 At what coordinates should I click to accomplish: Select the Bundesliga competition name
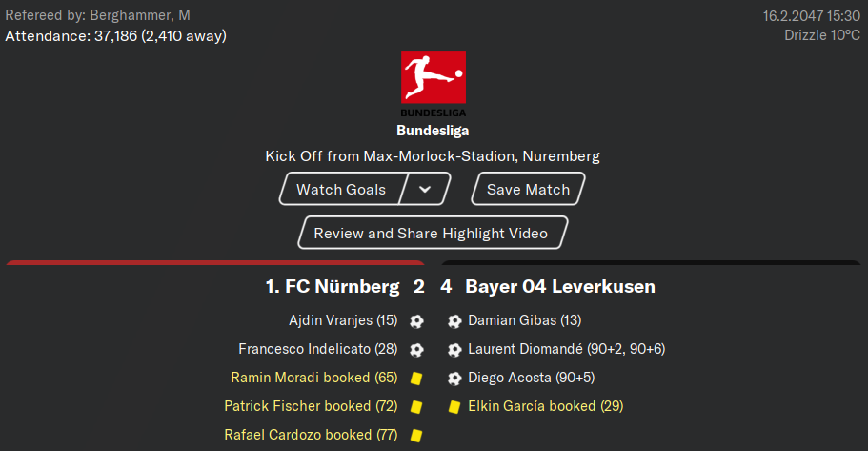(433, 131)
